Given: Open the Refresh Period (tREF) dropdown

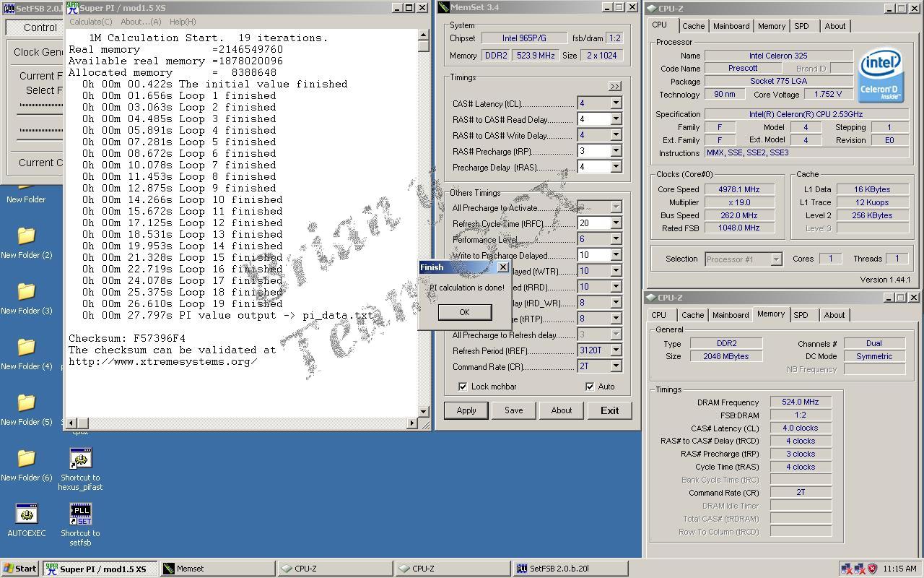Looking at the screenshot, I should click(616, 350).
